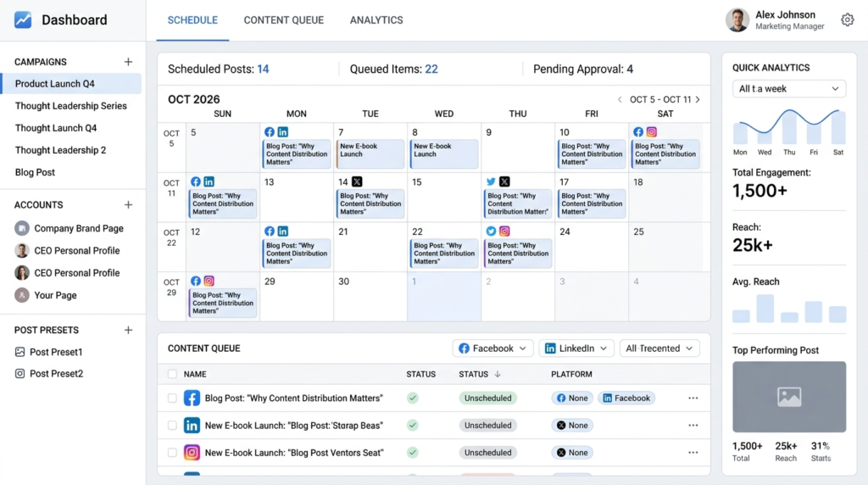
Task: Select checkbox for "Blog Post Ventors Seat" row
Action: click(x=173, y=453)
